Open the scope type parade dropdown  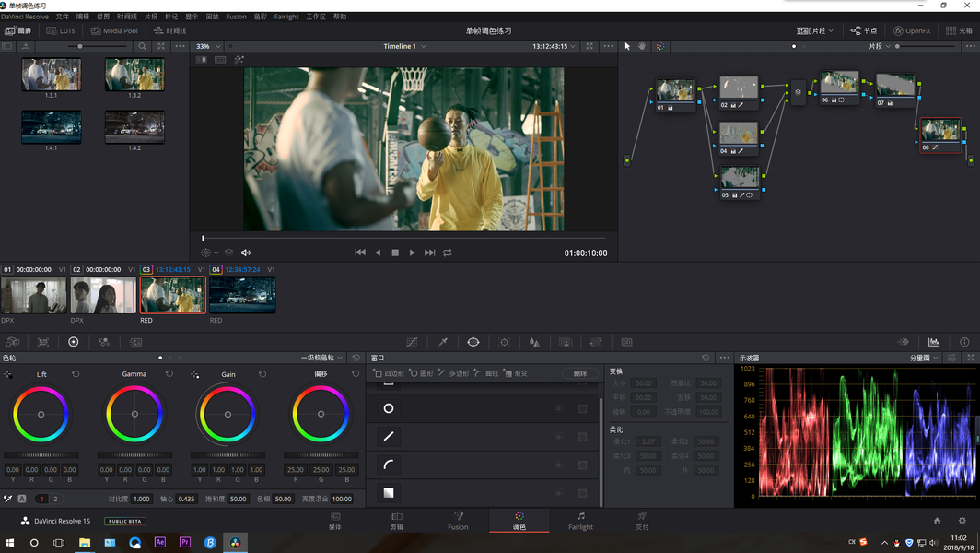click(x=924, y=358)
